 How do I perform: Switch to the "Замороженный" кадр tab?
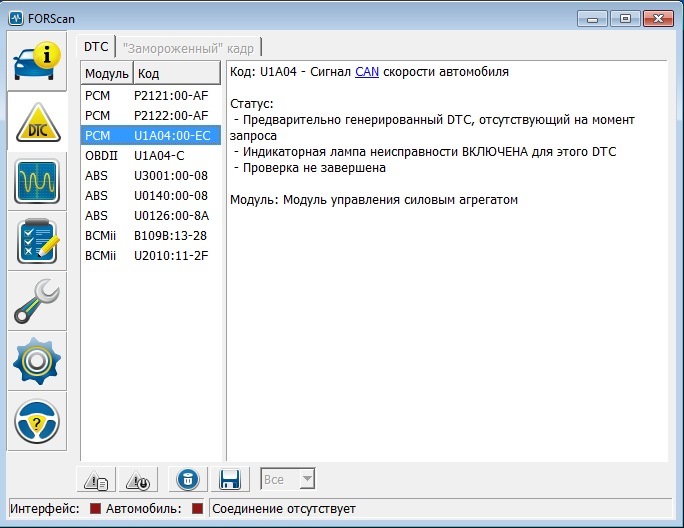pos(188,48)
